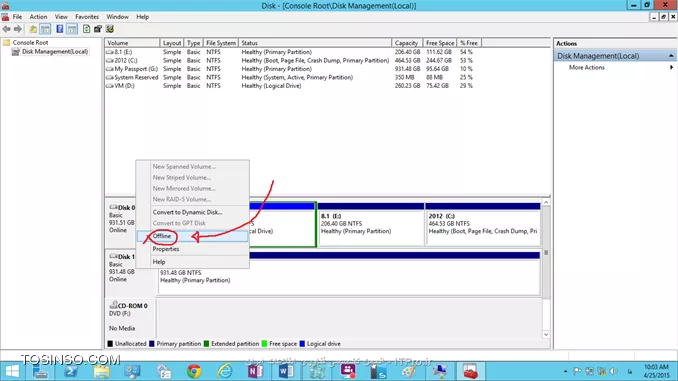This screenshot has width=678, height=381.
Task: Choose Properties in the disk context menu
Action: tap(192, 249)
